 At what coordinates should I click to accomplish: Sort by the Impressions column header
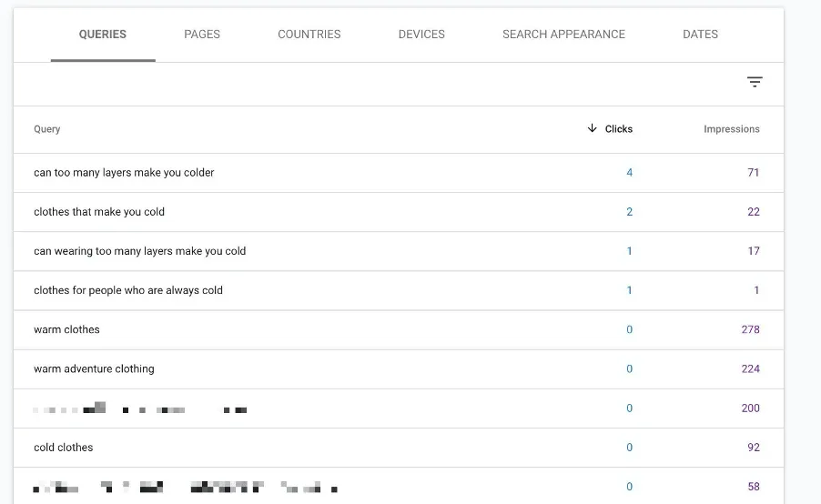[731, 129]
